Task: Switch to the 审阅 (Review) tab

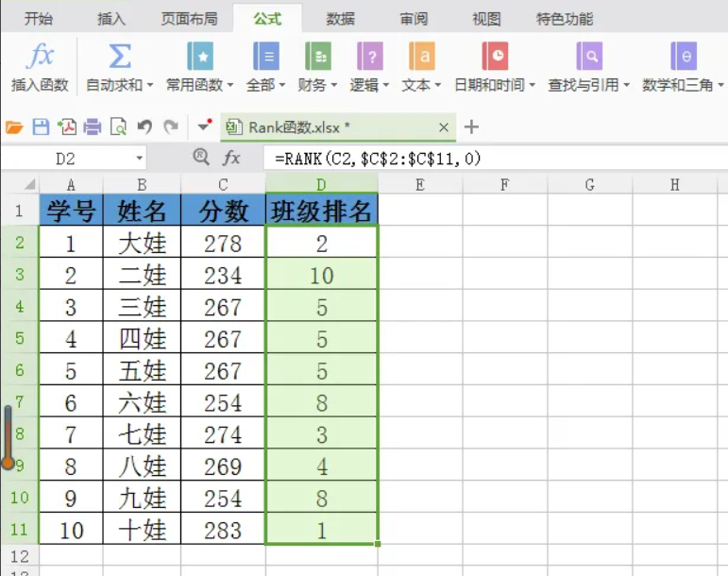Action: (414, 19)
